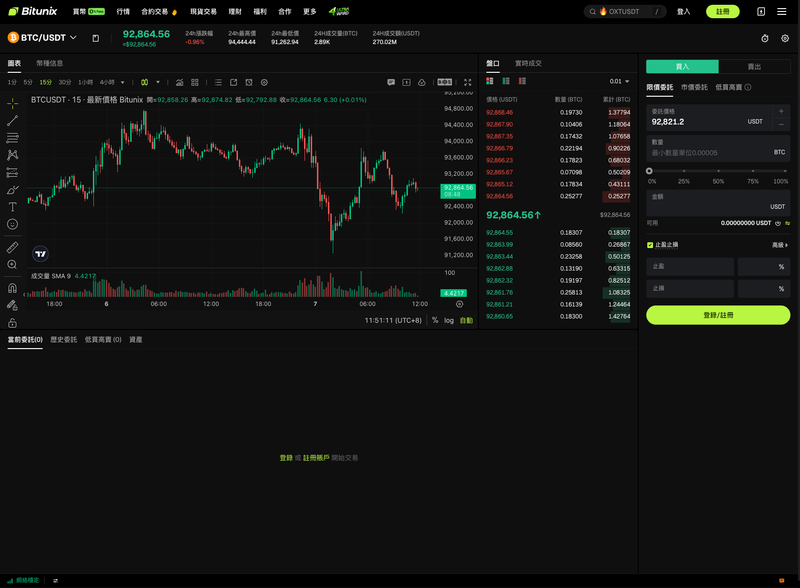Screen dimensions: 800x588
Task: Increase order price with plus button
Action: [x=781, y=111]
